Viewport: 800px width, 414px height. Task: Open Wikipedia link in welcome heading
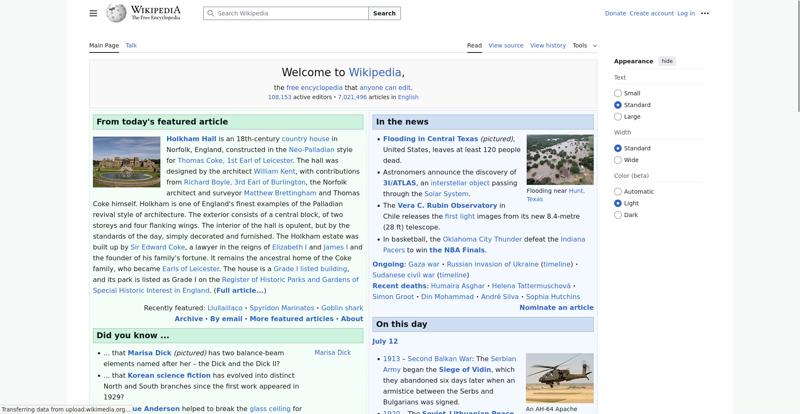click(375, 72)
